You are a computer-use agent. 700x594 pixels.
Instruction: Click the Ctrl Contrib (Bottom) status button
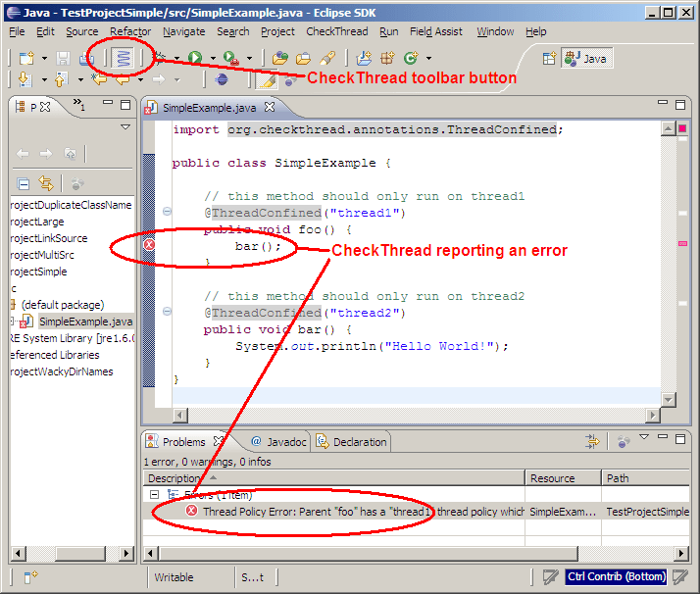(x=617, y=576)
